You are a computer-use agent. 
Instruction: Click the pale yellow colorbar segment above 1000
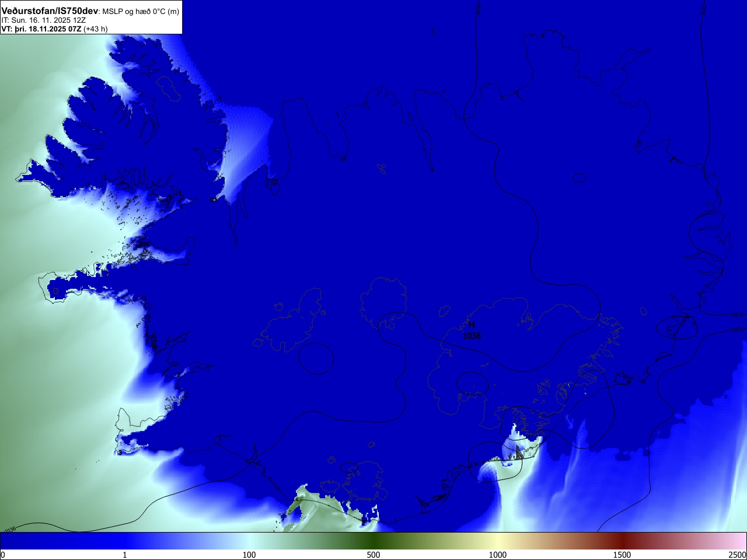click(498, 541)
